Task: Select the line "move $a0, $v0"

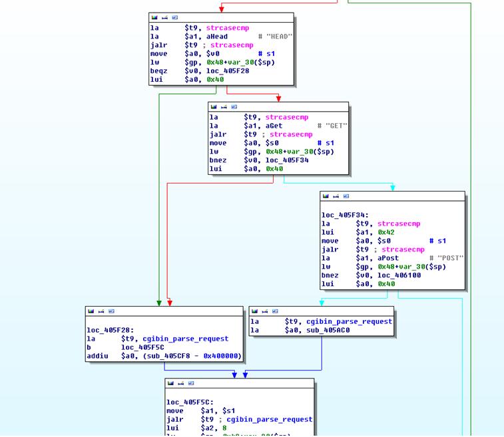Action: click(x=185, y=54)
